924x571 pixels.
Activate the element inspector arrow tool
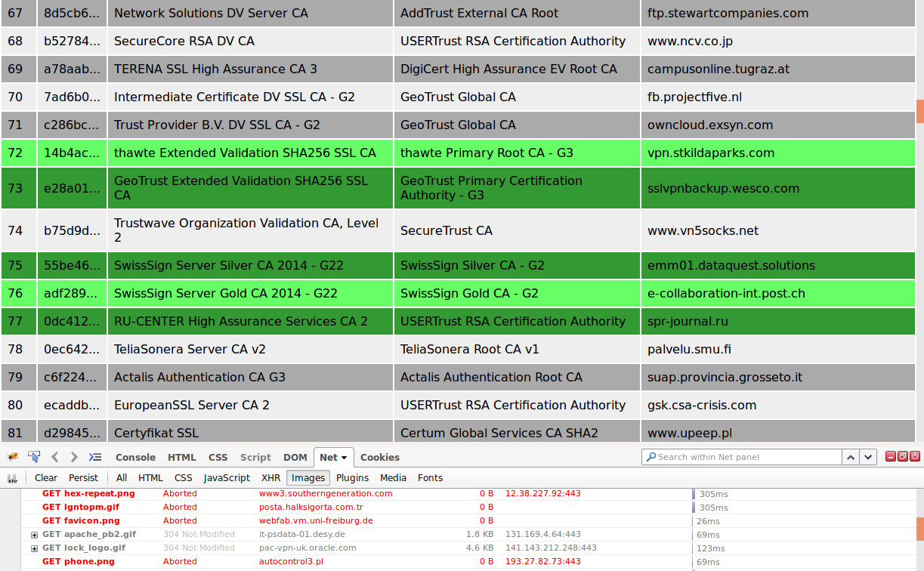coord(34,457)
